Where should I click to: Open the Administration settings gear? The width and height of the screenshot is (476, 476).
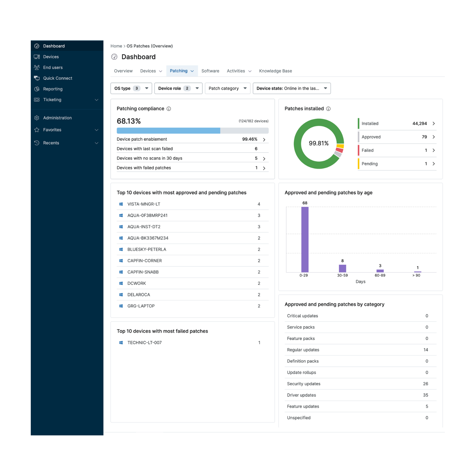click(37, 118)
